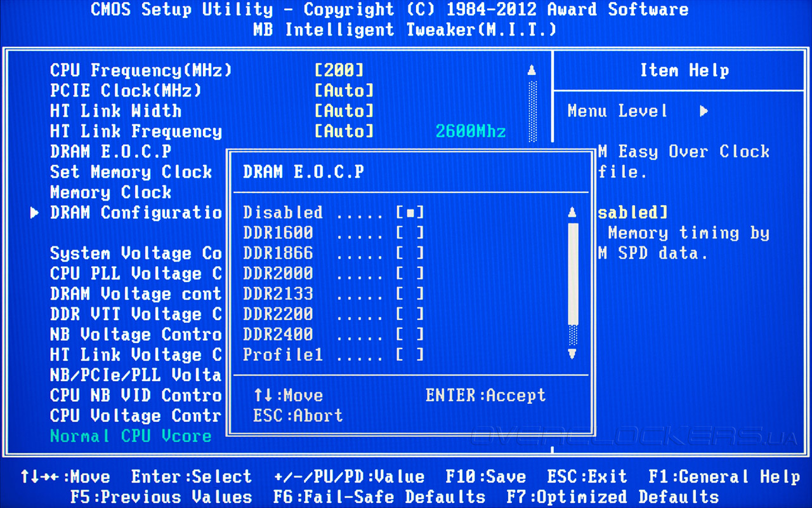The height and width of the screenshot is (508, 812).
Task: Select the DDR2400 radio bracket
Action: click(x=410, y=335)
